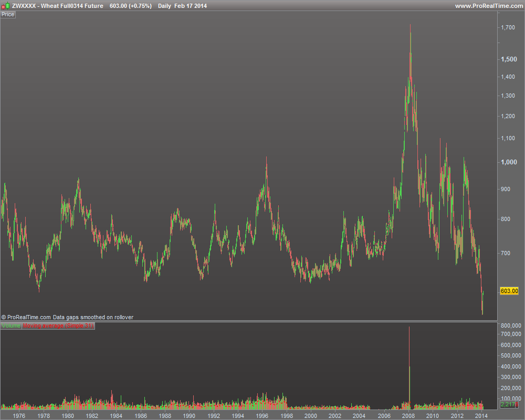Click the 2008 price peak candle
This screenshot has height=420, width=525.
[410, 26]
